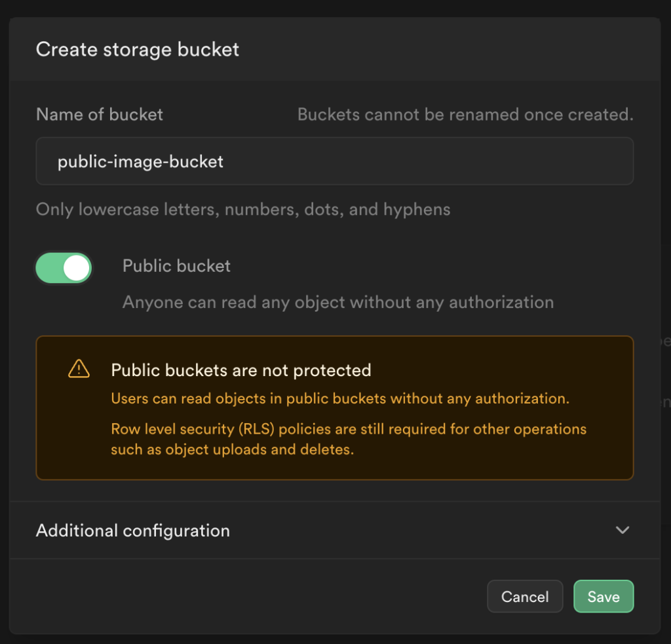Image resolution: width=671 pixels, height=644 pixels.
Task: Click 'Anyone can read any object' description
Action: tap(338, 302)
